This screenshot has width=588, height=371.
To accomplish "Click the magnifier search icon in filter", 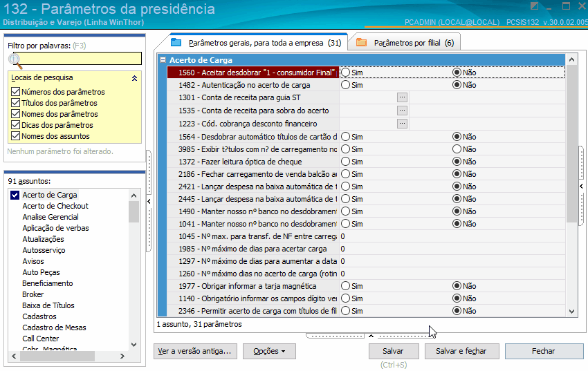I will click(x=15, y=61).
